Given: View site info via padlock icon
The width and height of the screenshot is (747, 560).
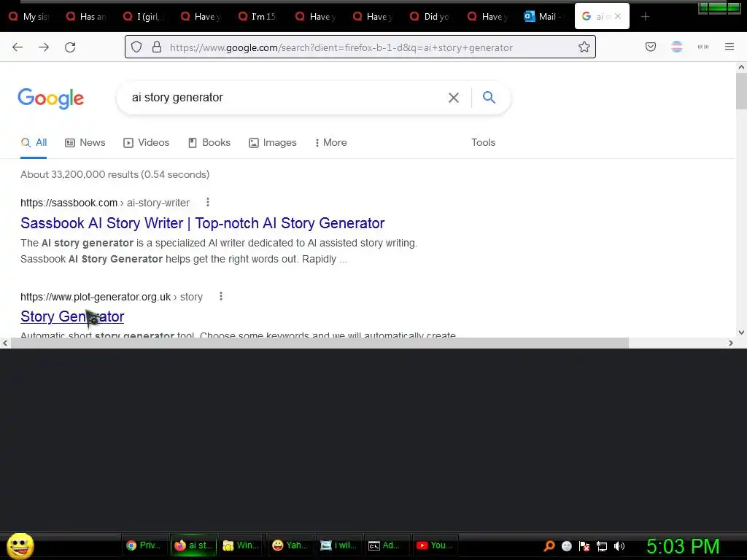Looking at the screenshot, I should point(157,47).
